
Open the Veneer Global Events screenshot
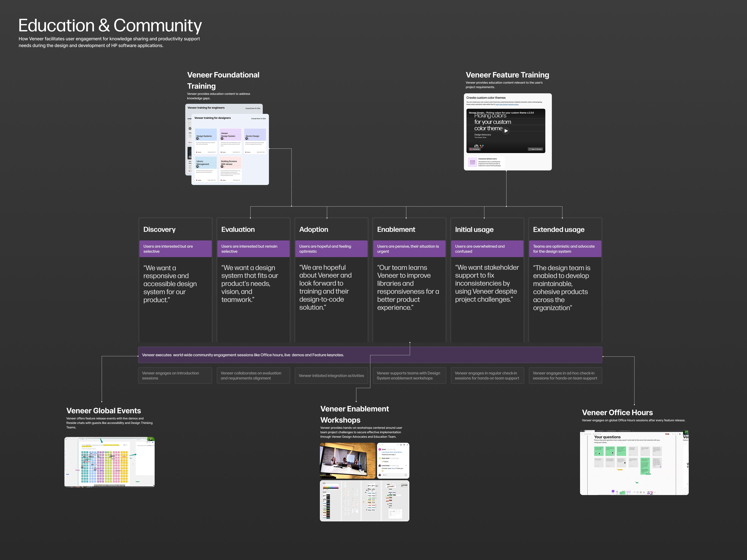(109, 462)
